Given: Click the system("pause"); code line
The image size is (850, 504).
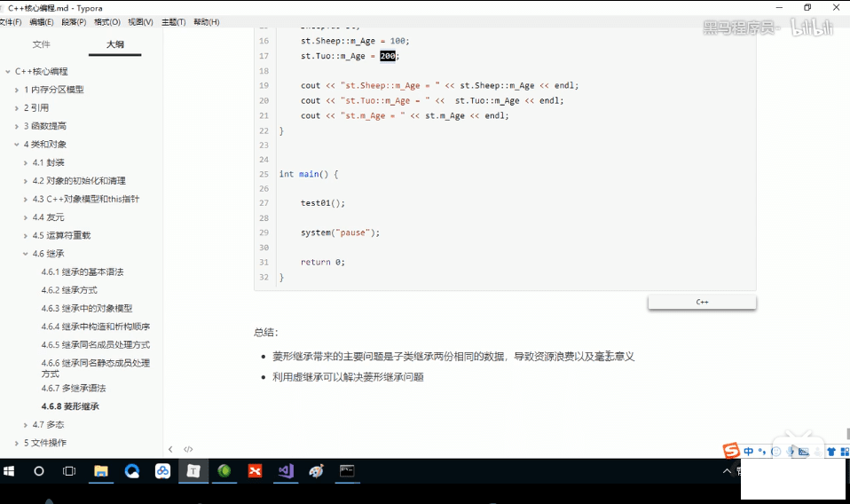Looking at the screenshot, I should (x=341, y=232).
